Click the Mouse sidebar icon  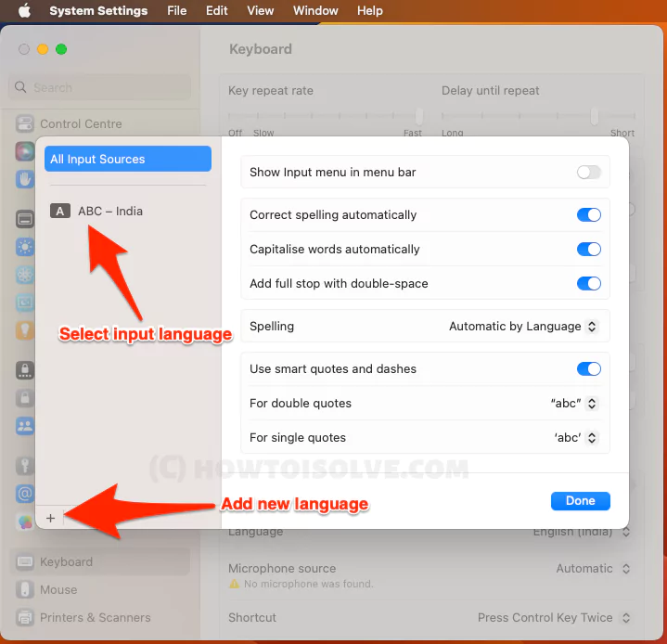[x=25, y=590]
